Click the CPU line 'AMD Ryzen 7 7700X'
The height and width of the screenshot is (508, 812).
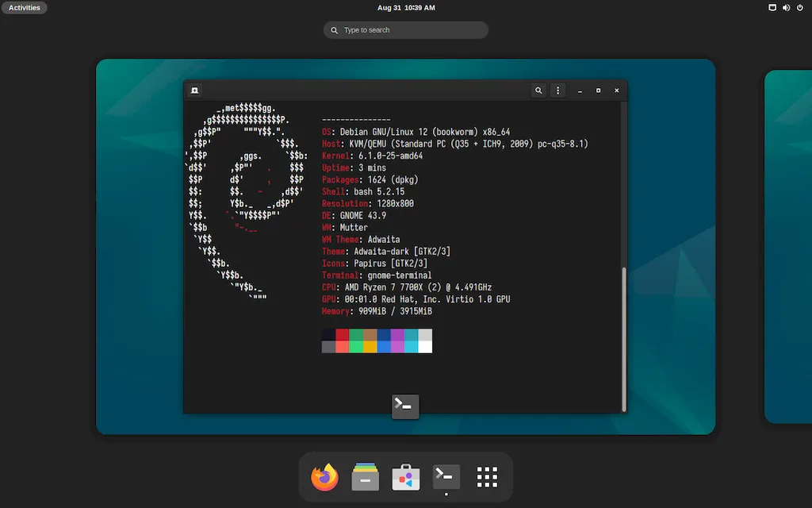click(384, 287)
